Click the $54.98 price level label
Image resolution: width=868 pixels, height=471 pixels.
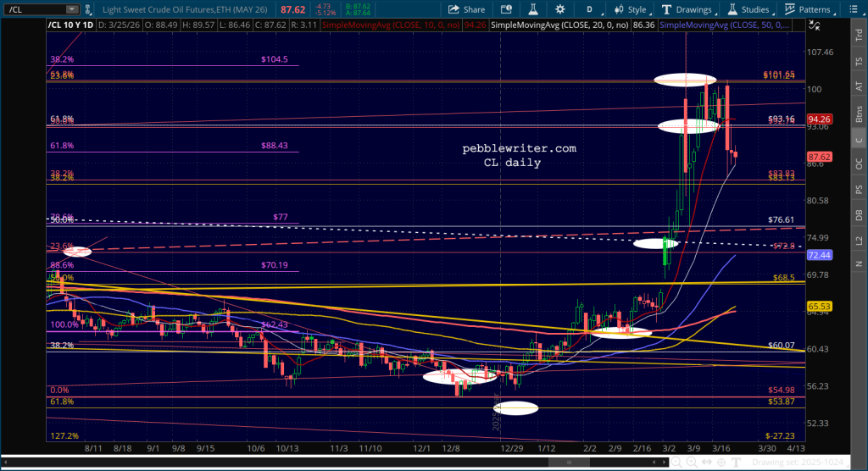(x=781, y=390)
